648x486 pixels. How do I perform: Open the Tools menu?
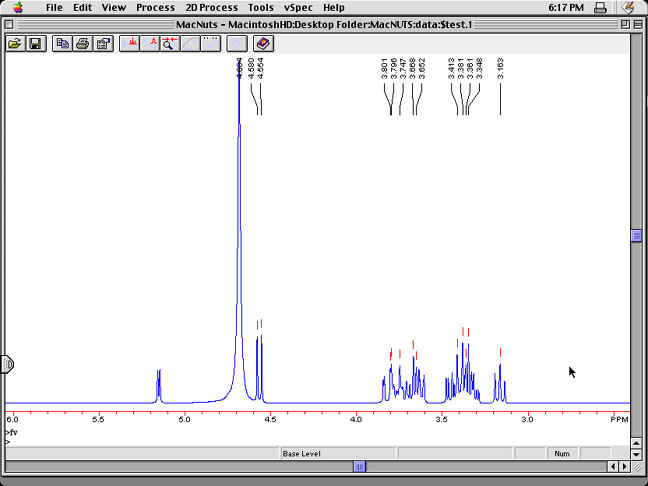click(260, 7)
